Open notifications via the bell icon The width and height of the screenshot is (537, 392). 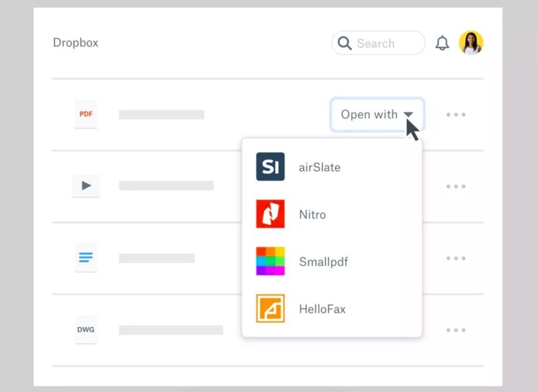(442, 43)
